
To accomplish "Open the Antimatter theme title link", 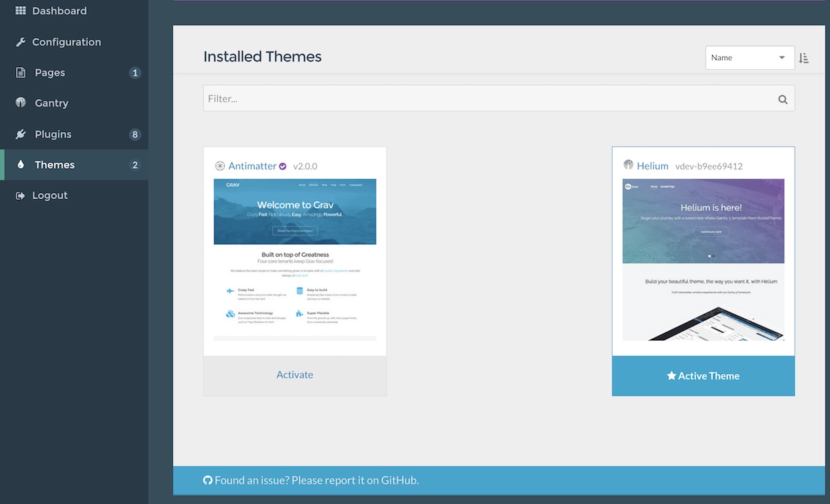I will click(x=252, y=166).
